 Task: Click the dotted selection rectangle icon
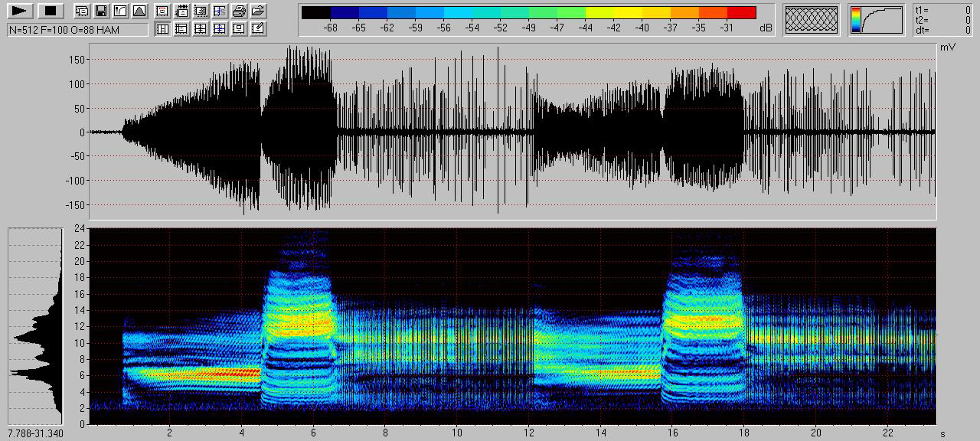tap(201, 11)
